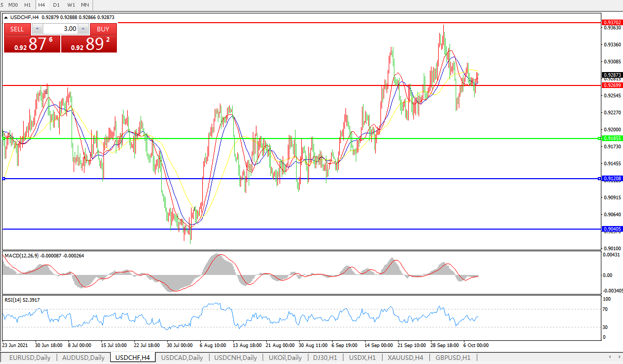Collapse one-click trading panel triangle

(x=6, y=18)
